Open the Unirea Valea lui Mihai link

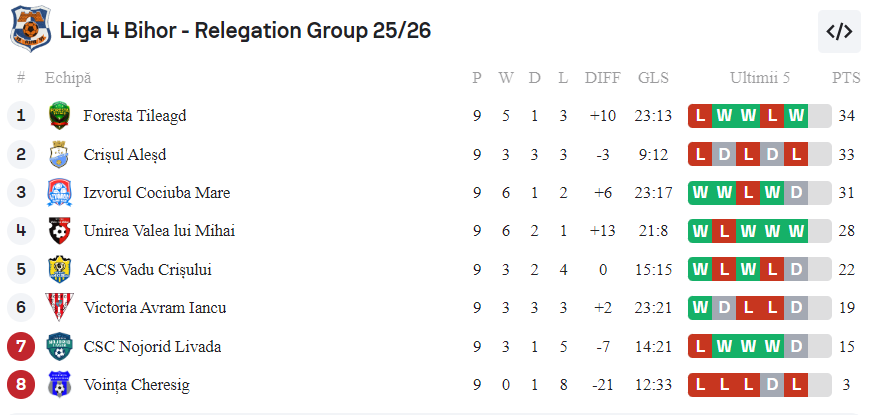[159, 232]
